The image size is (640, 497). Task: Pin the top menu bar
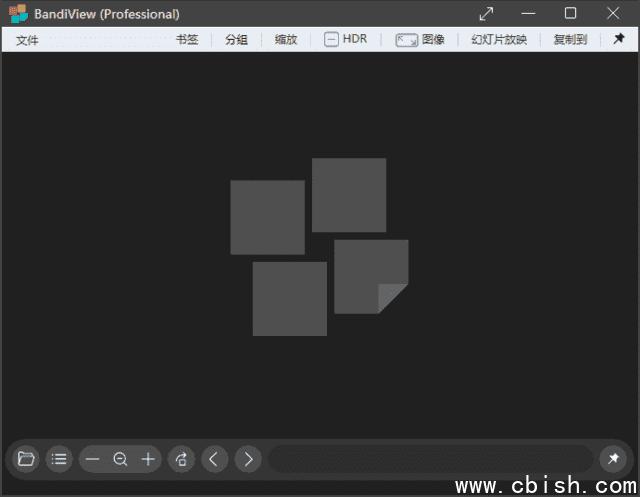[x=619, y=39]
